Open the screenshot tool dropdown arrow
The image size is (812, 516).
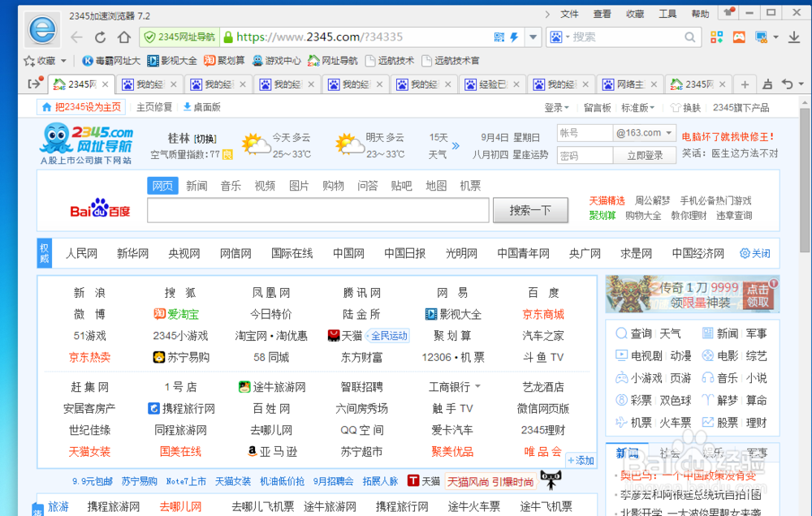tap(775, 37)
